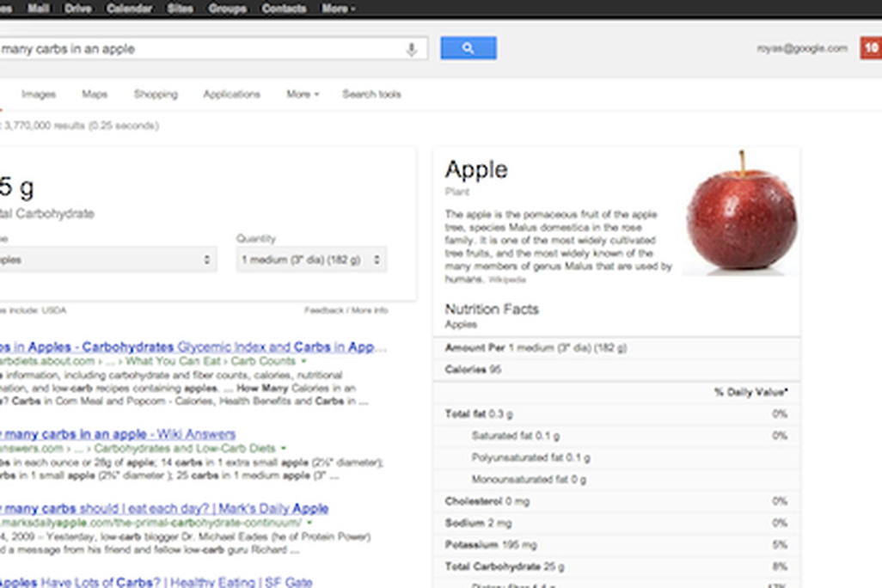Switch to the Maps results tab
The image size is (882, 588).
95,94
